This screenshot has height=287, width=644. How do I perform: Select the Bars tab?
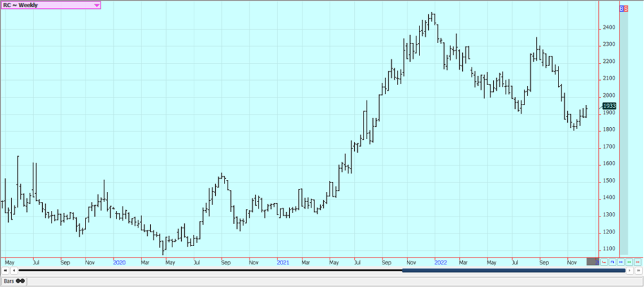point(14,281)
